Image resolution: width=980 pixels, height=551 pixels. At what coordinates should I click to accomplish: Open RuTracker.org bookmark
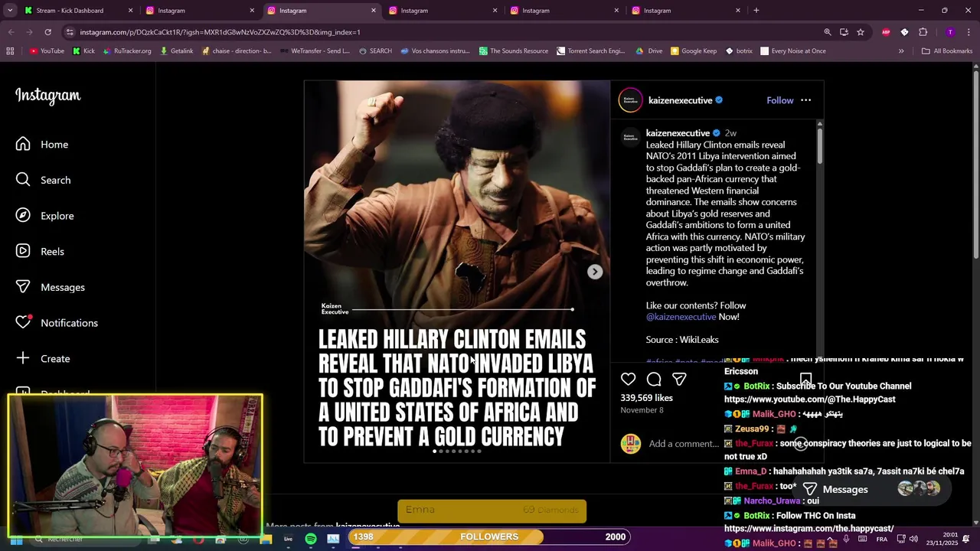point(126,51)
